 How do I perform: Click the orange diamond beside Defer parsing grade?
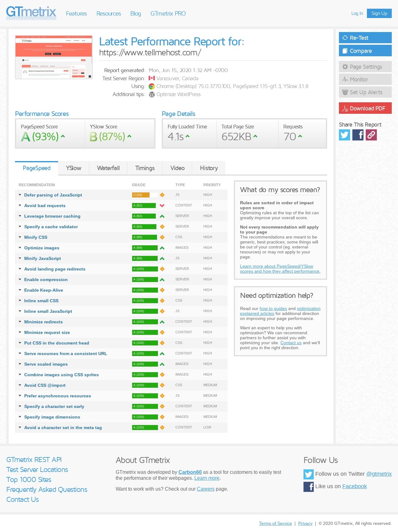(x=162, y=195)
